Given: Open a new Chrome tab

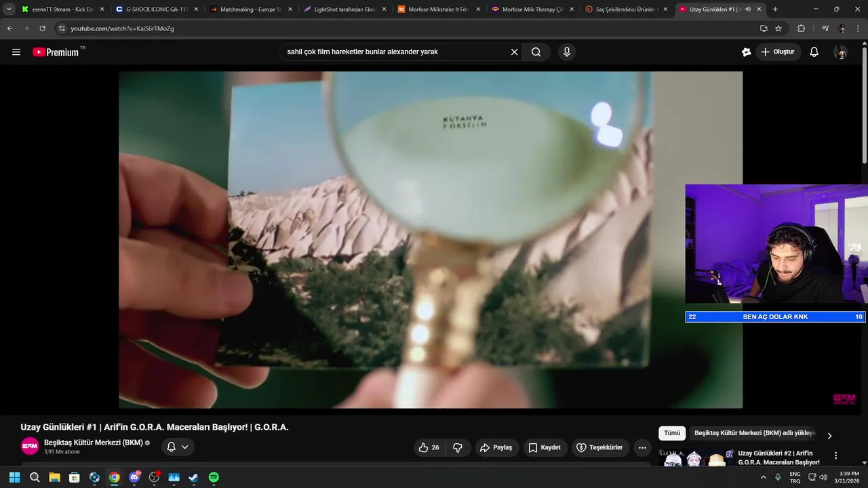Looking at the screenshot, I should (x=775, y=9).
